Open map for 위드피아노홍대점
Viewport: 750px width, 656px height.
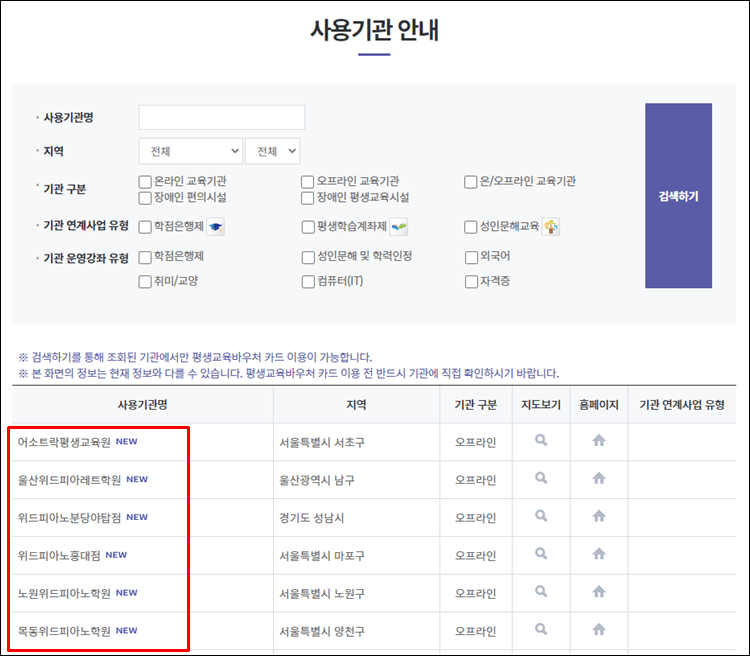click(x=541, y=554)
